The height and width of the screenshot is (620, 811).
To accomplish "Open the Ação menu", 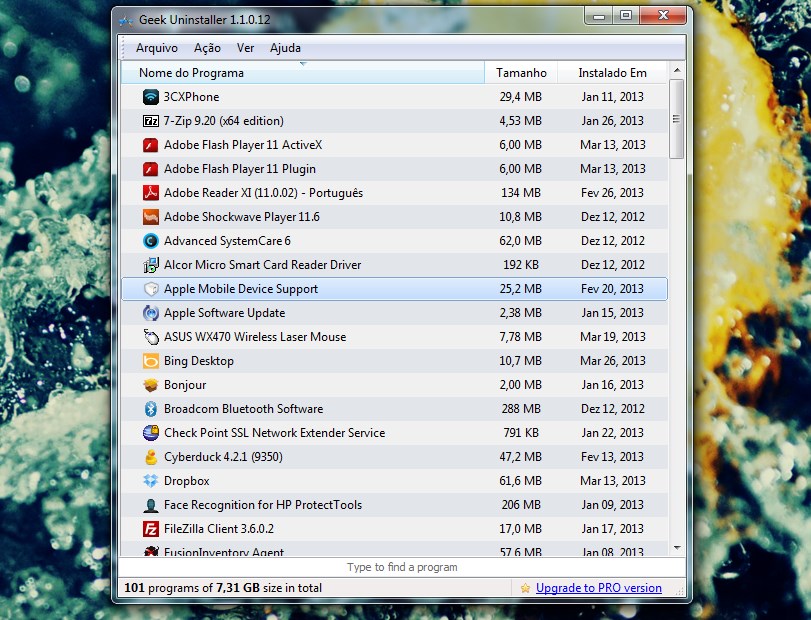I will tap(207, 48).
